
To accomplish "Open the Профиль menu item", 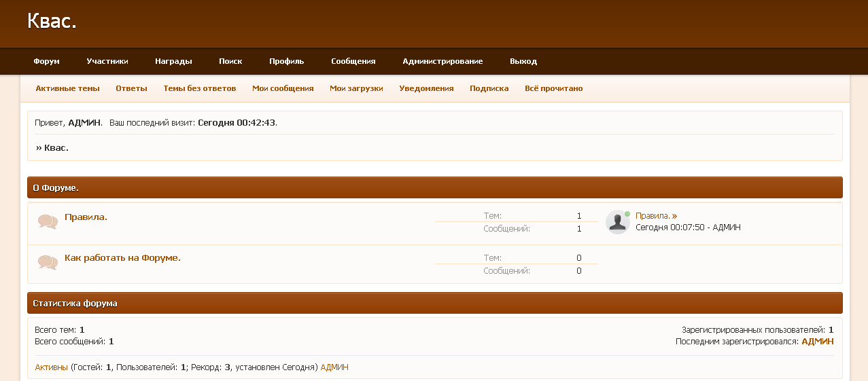I will pyautogui.click(x=287, y=61).
